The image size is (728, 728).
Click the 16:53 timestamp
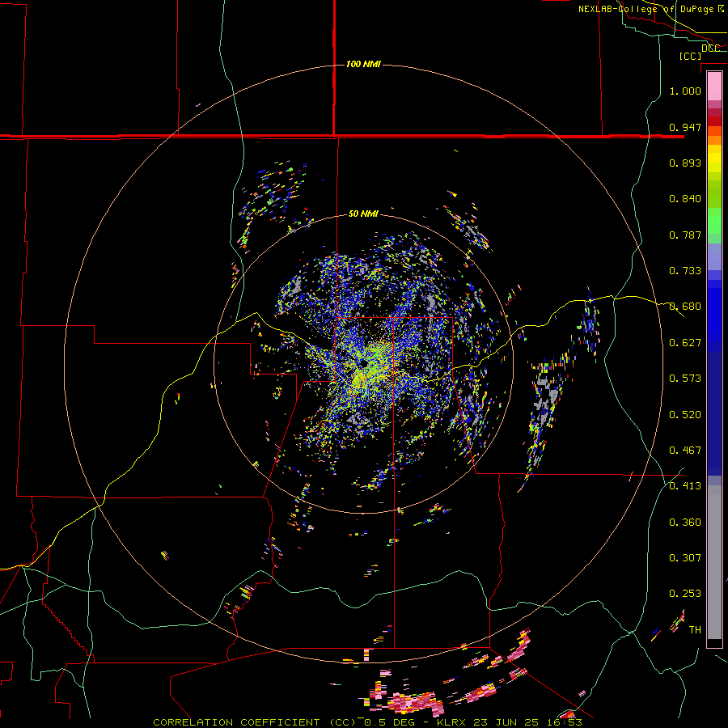(564, 722)
